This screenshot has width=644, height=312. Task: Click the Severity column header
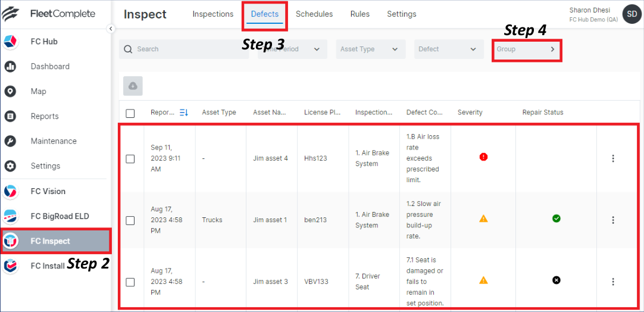470,112
